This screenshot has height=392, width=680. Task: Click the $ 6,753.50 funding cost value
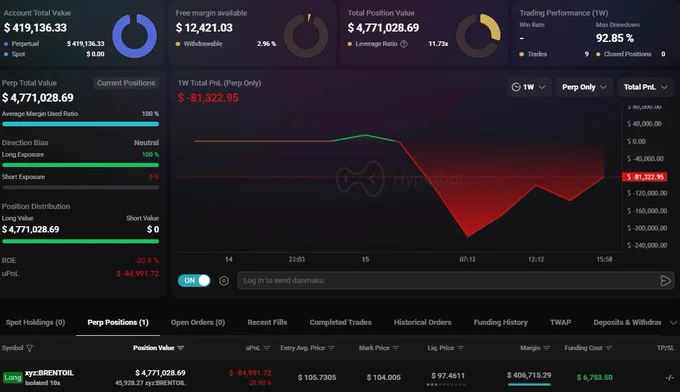pos(595,377)
